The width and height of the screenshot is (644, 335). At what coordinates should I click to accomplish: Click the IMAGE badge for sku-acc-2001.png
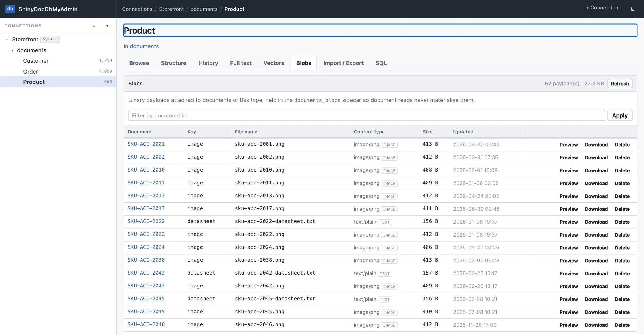(x=389, y=145)
